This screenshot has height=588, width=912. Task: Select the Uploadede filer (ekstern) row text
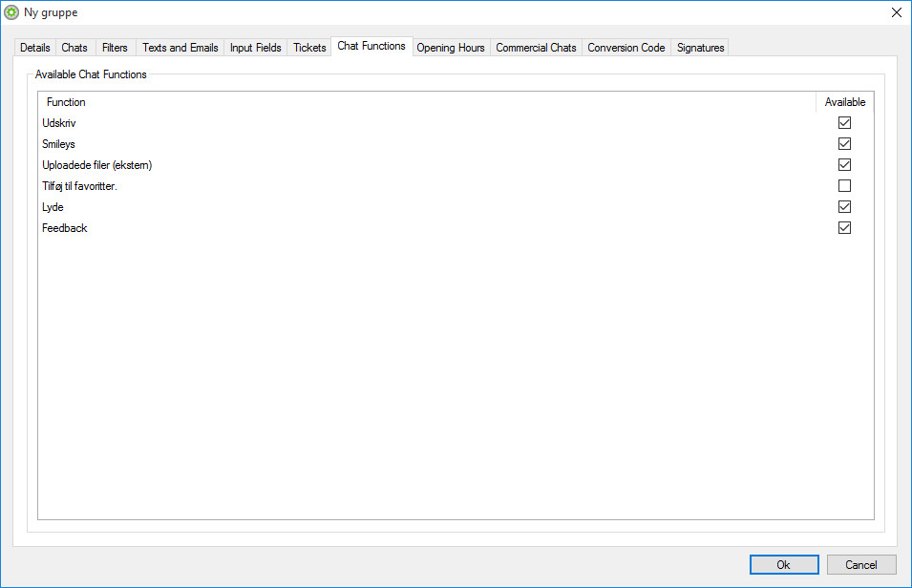[97, 165]
